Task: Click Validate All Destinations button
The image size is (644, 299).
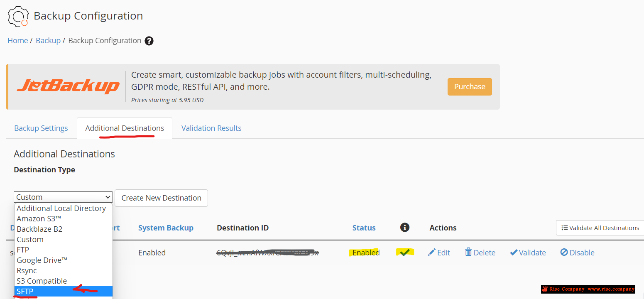Action: (600, 228)
